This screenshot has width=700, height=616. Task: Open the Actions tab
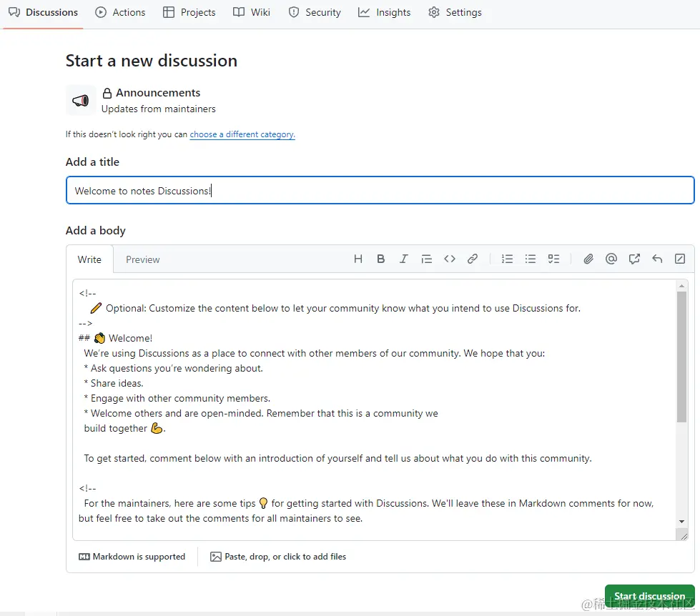121,12
